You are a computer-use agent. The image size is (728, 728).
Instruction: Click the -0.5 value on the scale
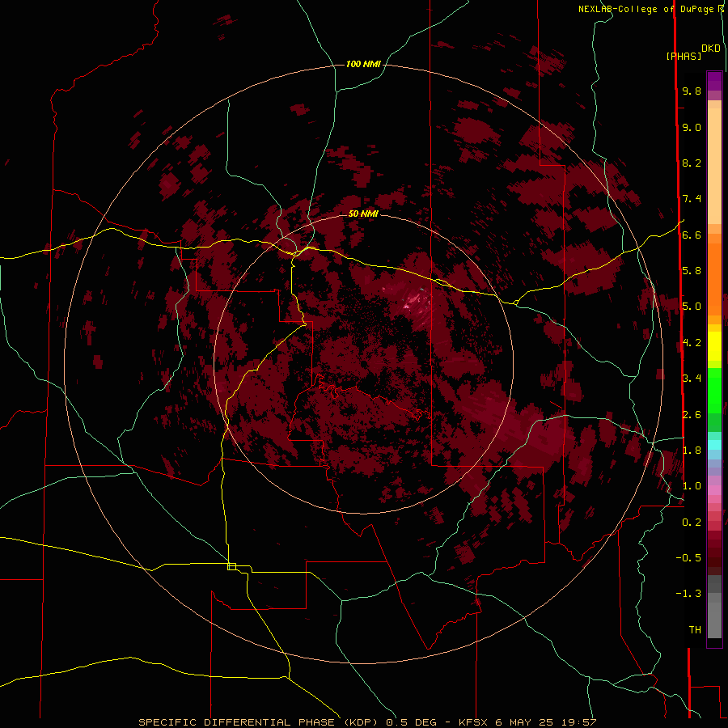[688, 557]
